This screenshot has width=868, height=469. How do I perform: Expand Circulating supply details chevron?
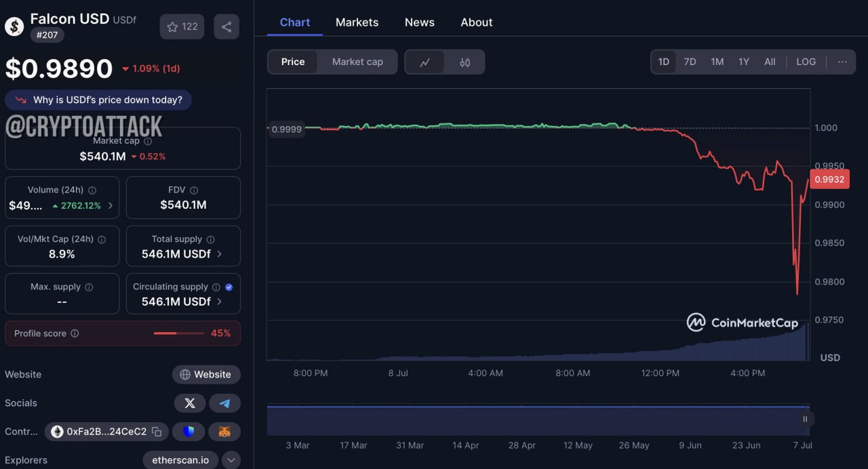click(219, 302)
